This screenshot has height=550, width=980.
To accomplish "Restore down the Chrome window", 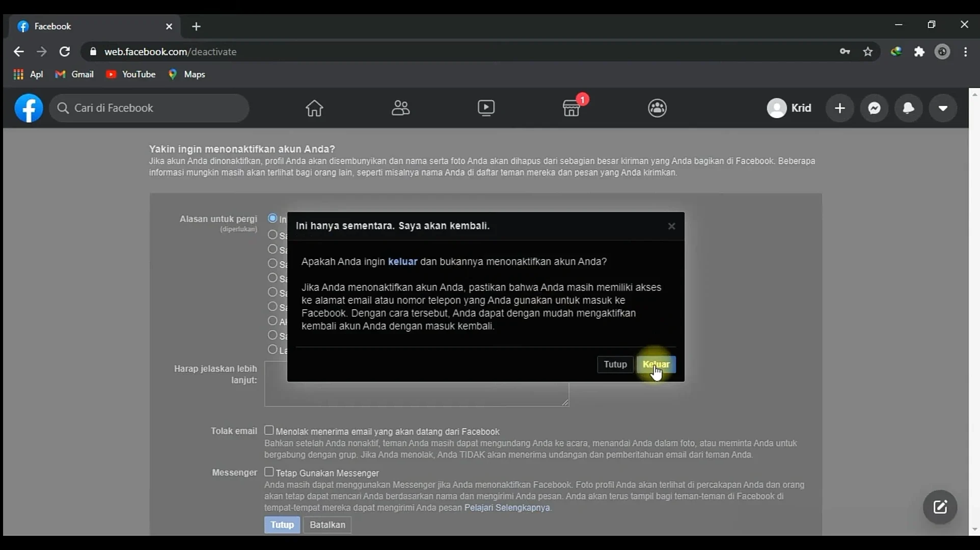I will tap(932, 24).
